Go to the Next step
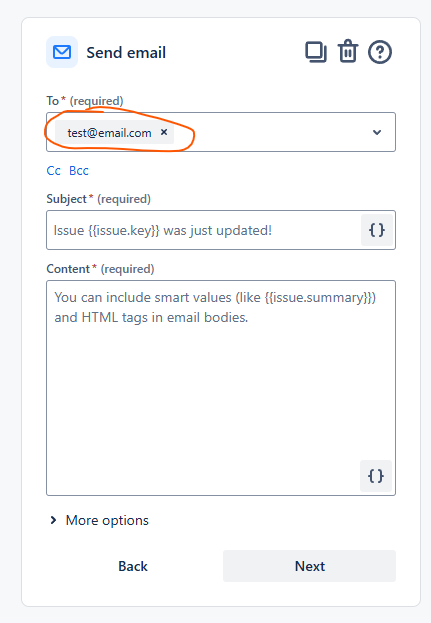The width and height of the screenshot is (431, 623). (309, 566)
